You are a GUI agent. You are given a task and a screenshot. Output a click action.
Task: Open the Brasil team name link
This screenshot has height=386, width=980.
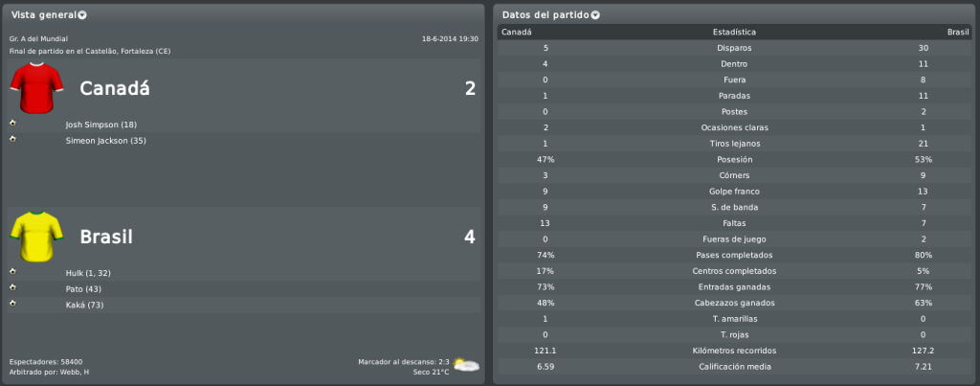(106, 238)
